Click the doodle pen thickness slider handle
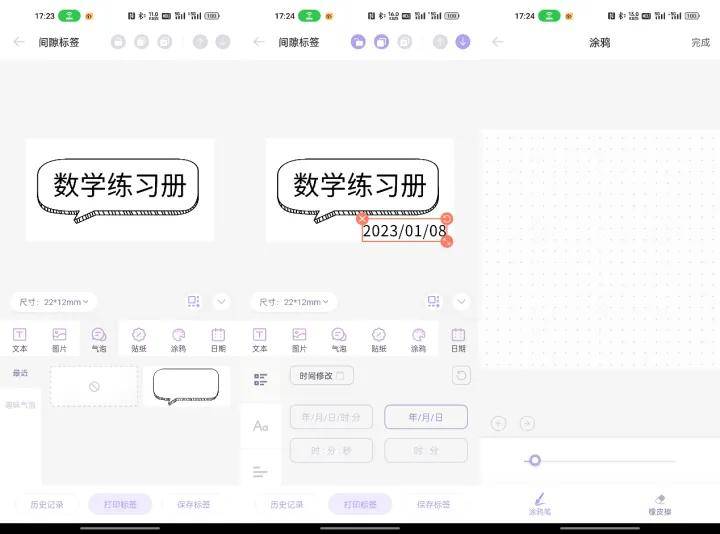 534,460
